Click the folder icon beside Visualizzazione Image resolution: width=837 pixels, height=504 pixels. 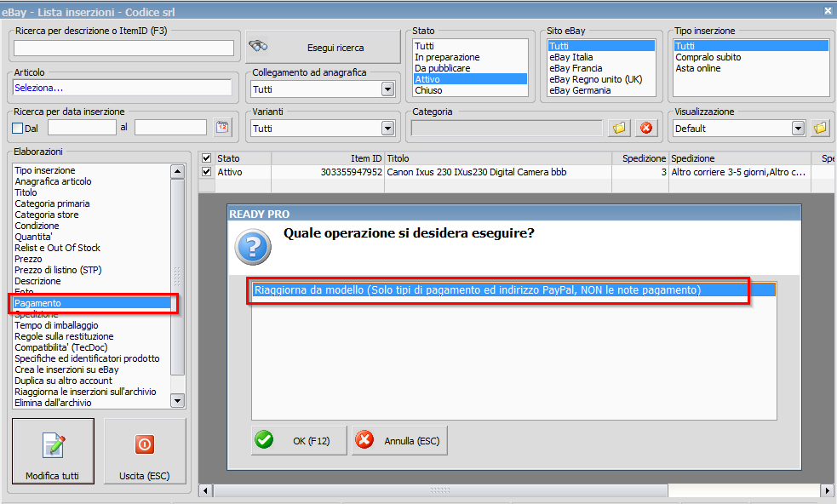click(x=821, y=129)
